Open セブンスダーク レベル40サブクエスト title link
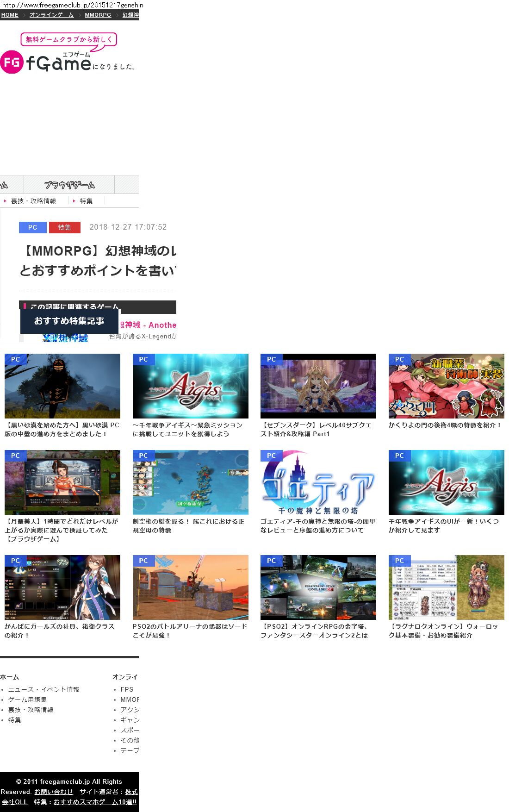The width and height of the screenshot is (509, 812). coord(316,430)
